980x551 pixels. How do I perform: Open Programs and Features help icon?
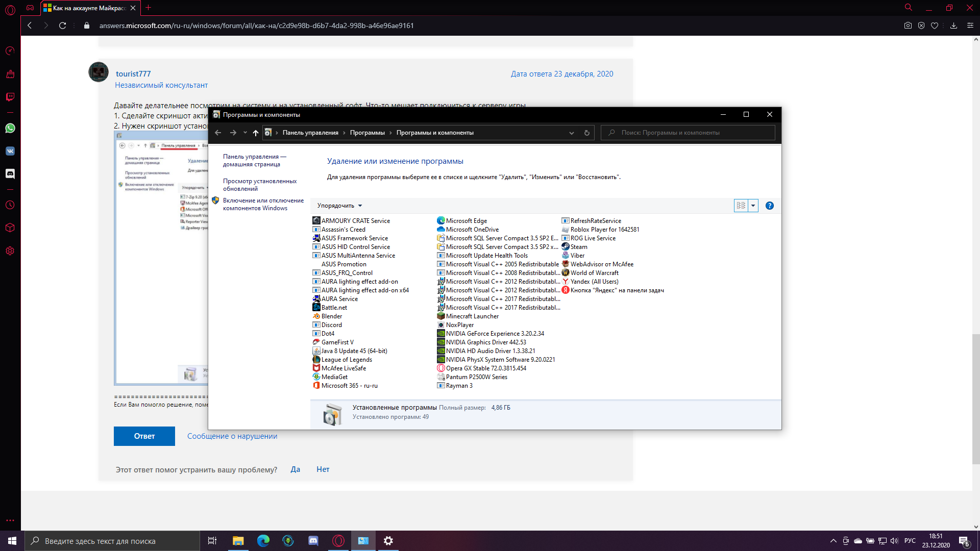point(770,206)
